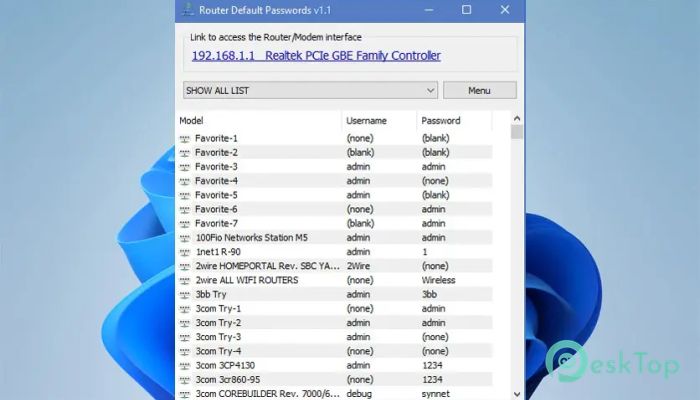Select the 3com Try-2 entry

pos(218,323)
